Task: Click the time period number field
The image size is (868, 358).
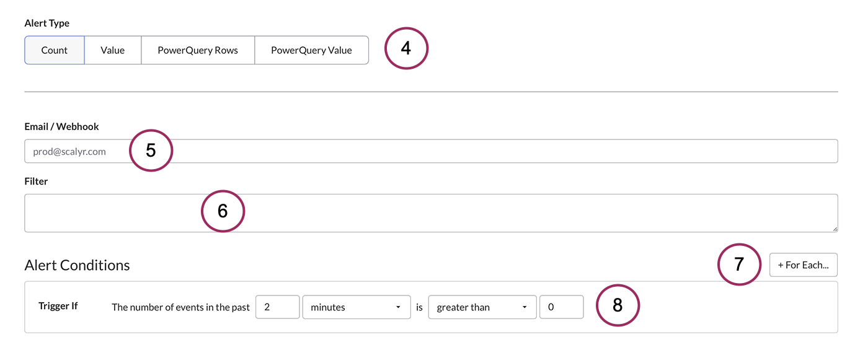Action: coord(277,307)
